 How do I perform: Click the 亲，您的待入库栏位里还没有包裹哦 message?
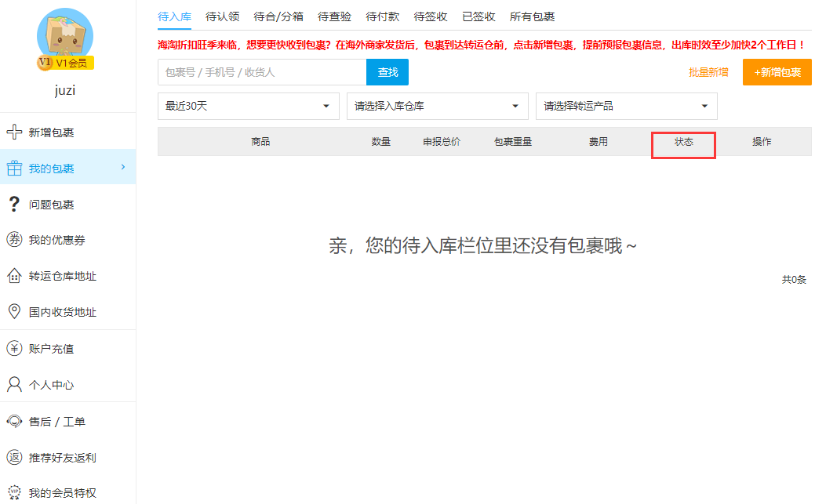click(482, 245)
